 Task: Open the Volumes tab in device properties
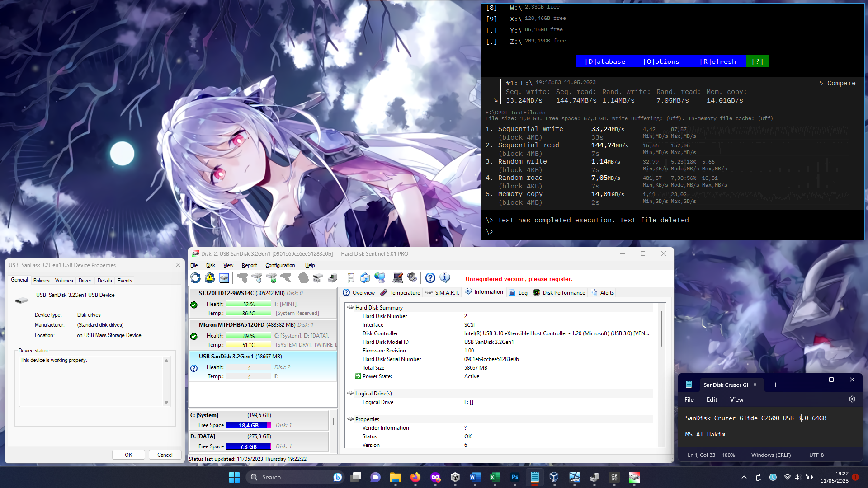[x=64, y=281]
